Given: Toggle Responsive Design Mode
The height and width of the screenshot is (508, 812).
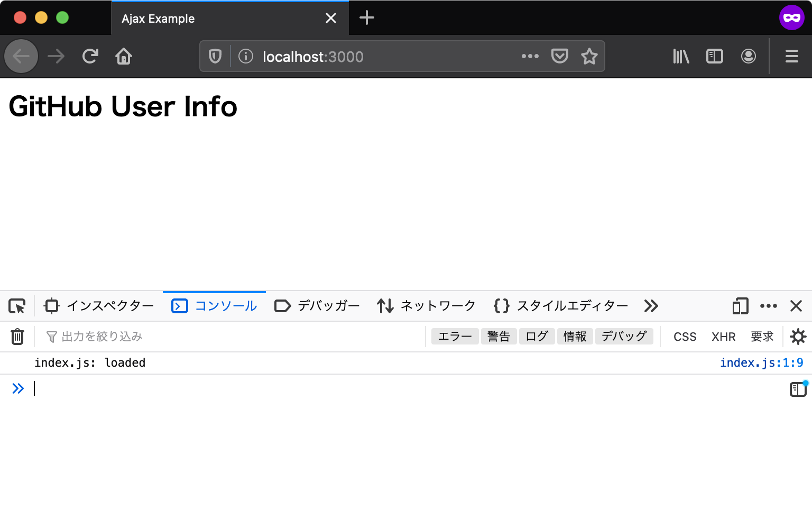Looking at the screenshot, I should click(x=740, y=306).
